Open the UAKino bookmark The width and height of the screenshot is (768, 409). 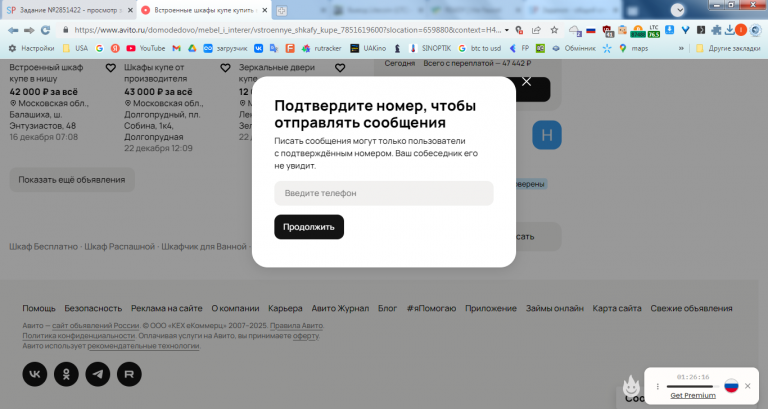pyautogui.click(x=368, y=48)
